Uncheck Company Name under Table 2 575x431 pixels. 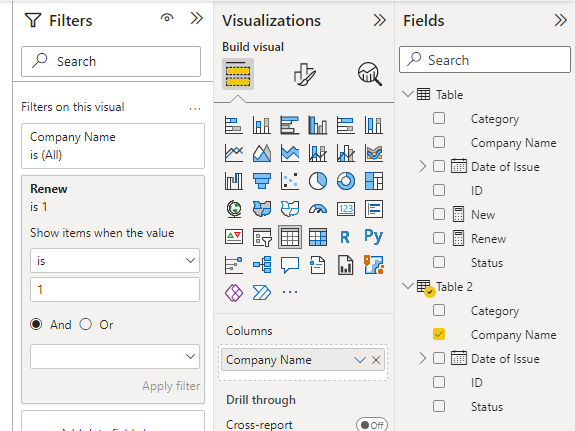coord(439,334)
